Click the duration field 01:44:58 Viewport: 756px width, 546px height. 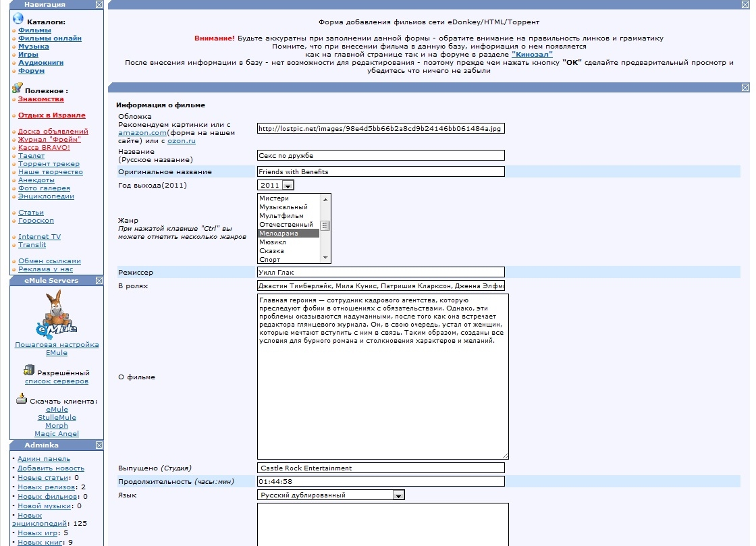[x=381, y=481]
